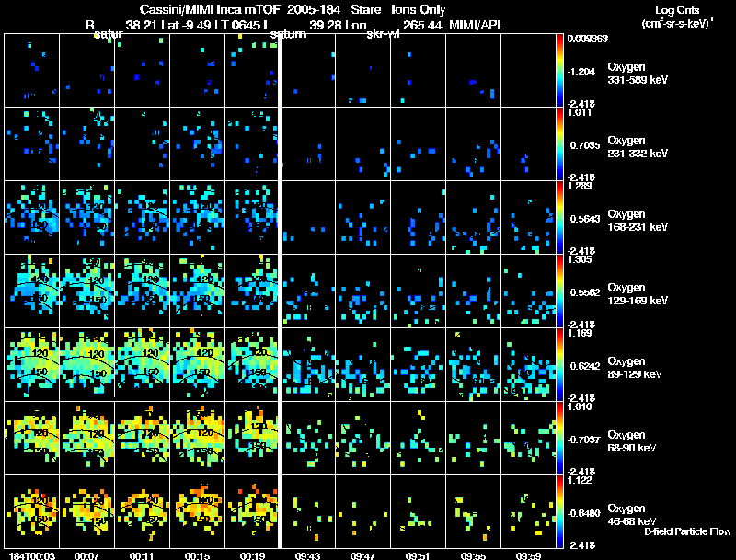Click the color bar beside Oxygen 331-589 keV
This screenshot has width=736, height=560.
[x=559, y=71]
